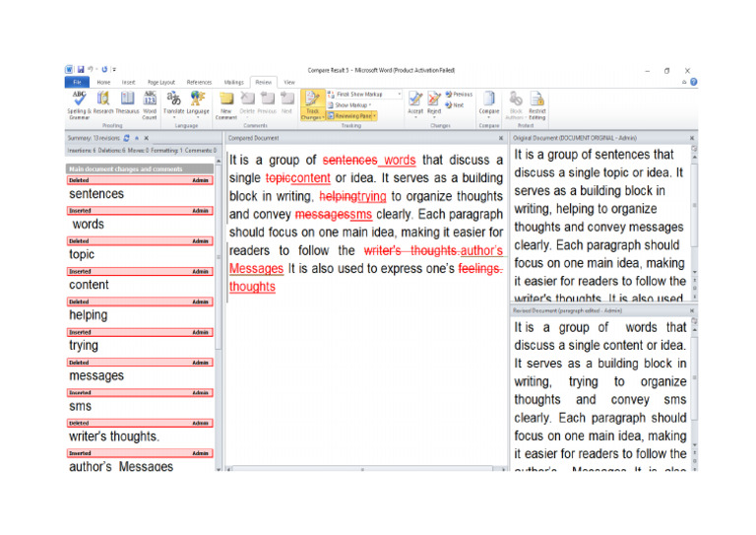
Task: Run Spelling & Grammar check
Action: coord(79,104)
